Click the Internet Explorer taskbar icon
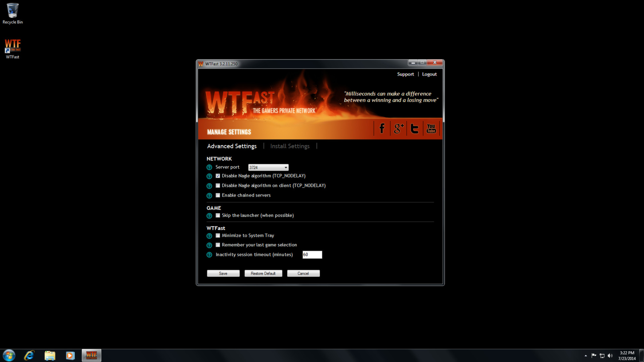The height and width of the screenshot is (362, 644). point(30,355)
